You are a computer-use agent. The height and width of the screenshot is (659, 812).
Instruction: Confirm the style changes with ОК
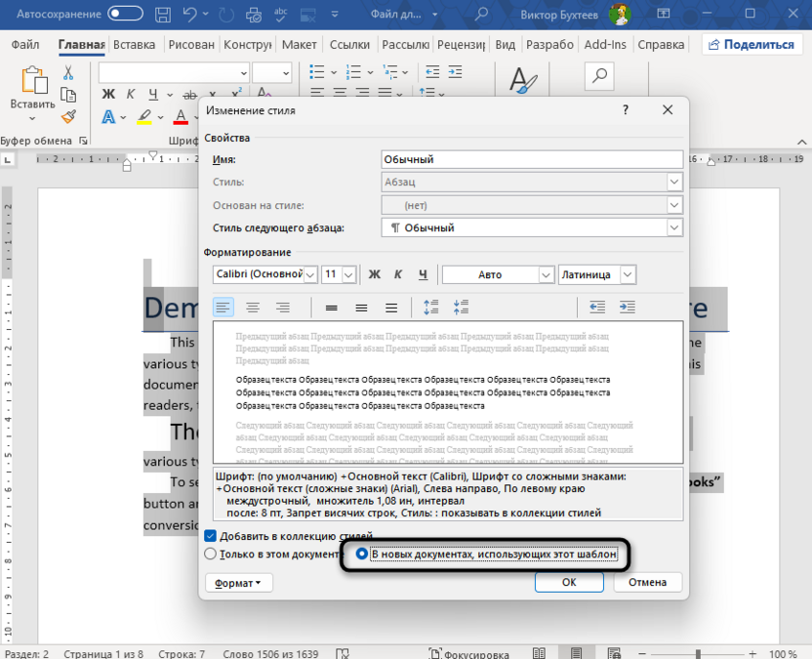[569, 582]
